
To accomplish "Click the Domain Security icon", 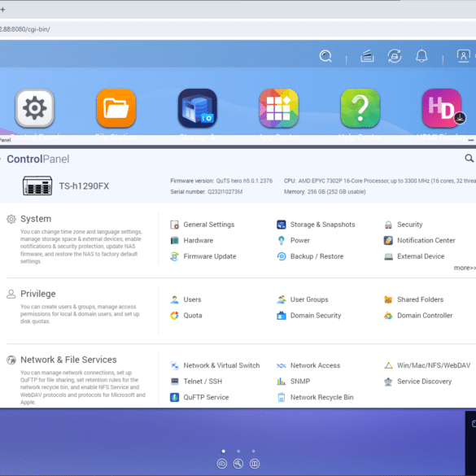I will 282,316.
